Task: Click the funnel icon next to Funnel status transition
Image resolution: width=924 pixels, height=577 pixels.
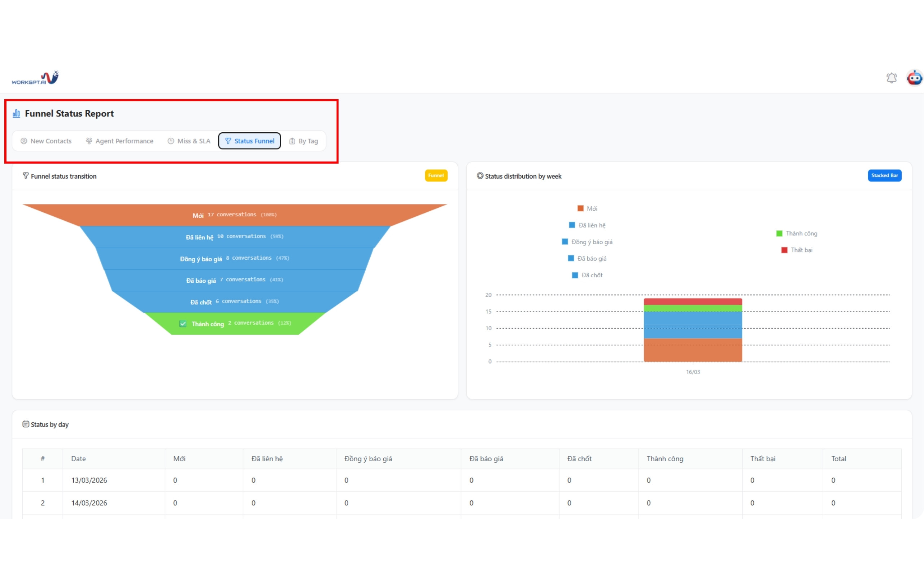Action: tap(26, 176)
